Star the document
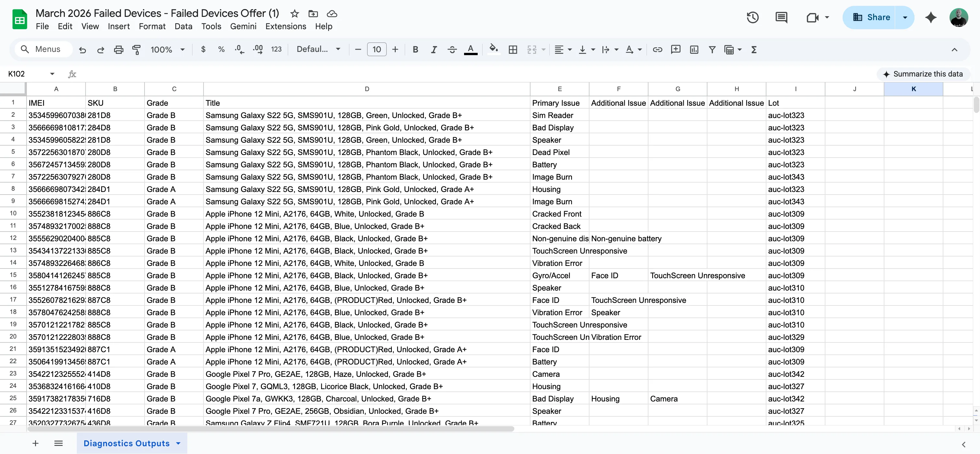The width and height of the screenshot is (980, 454). pyautogui.click(x=295, y=14)
